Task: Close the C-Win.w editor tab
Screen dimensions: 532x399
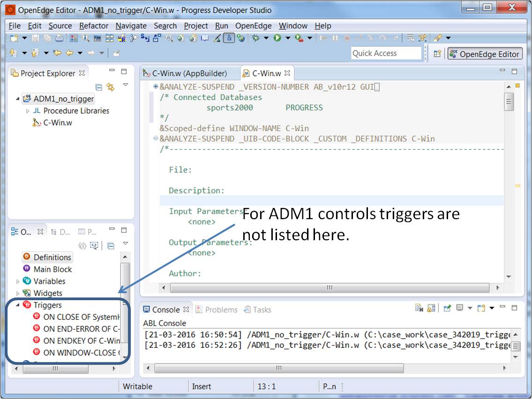Action: (287, 73)
